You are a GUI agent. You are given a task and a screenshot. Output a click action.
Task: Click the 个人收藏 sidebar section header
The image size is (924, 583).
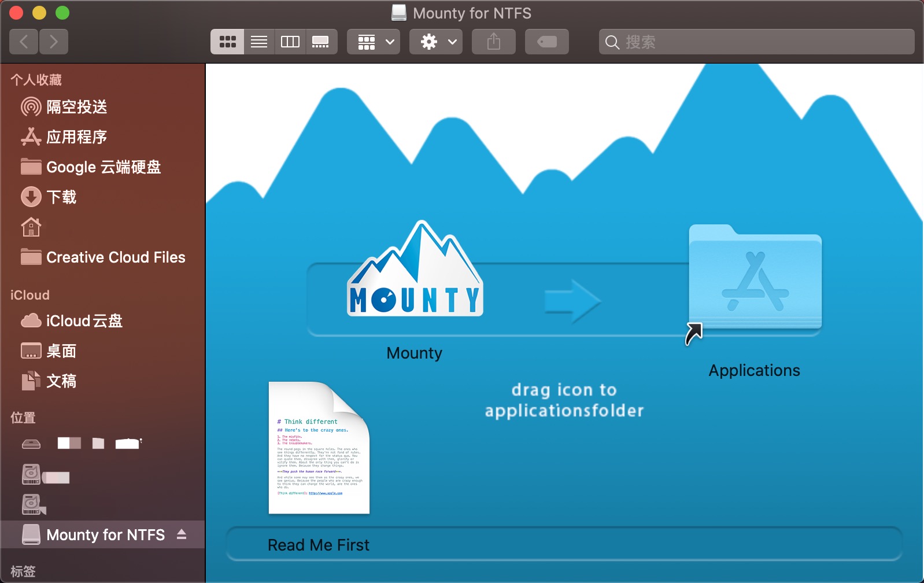[36, 80]
